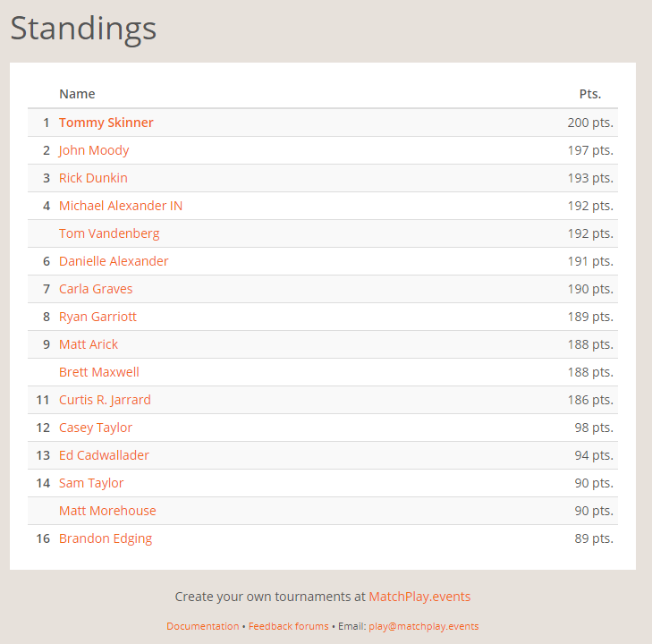View Brandon Edging's player page
652x644 pixels.
click(106, 538)
